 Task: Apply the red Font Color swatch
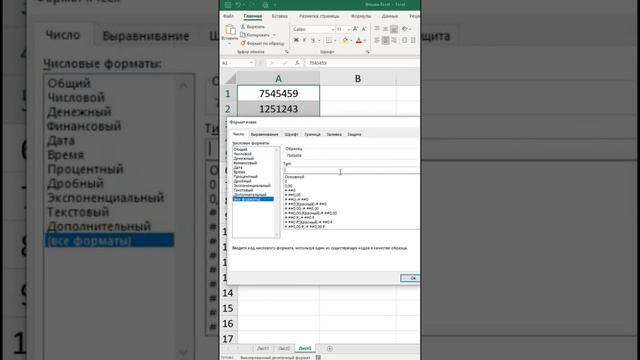point(358,40)
